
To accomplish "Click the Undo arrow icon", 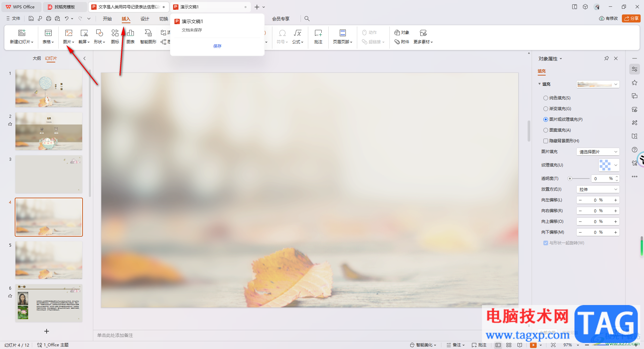I will (67, 19).
